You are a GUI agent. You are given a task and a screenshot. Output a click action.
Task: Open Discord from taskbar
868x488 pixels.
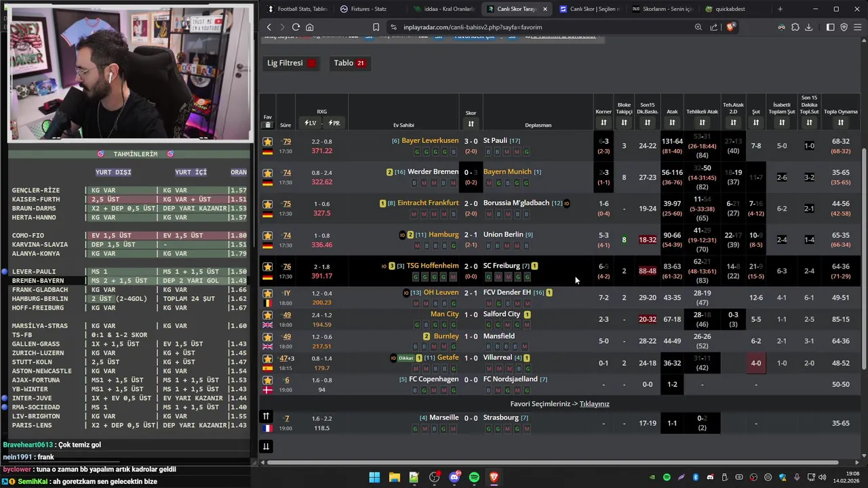pos(454,477)
